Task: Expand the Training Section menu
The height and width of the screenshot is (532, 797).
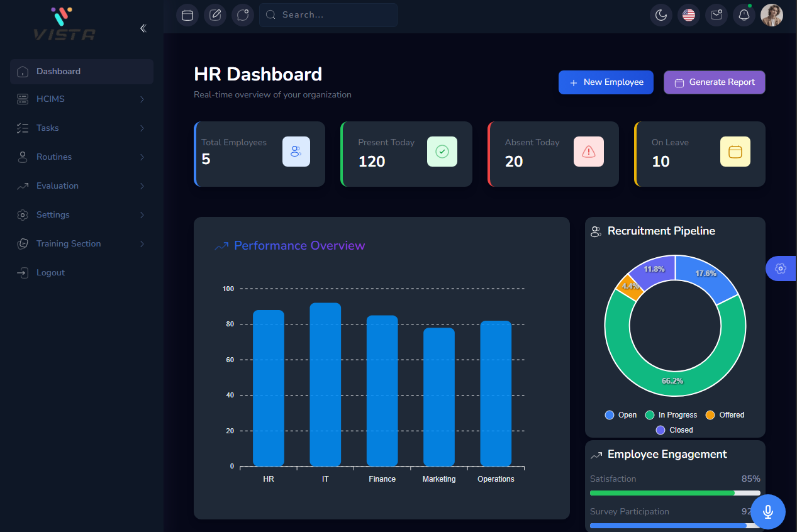Action: tap(82, 244)
